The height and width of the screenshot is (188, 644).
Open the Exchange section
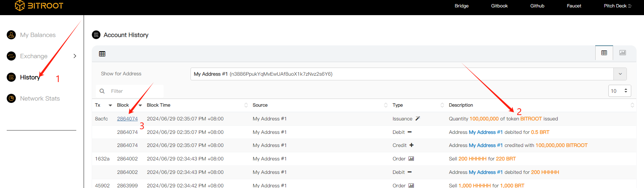coord(34,56)
